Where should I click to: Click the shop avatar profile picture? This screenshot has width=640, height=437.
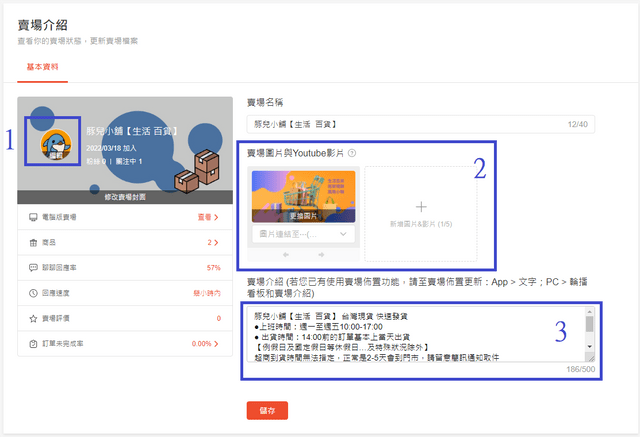click(x=56, y=144)
